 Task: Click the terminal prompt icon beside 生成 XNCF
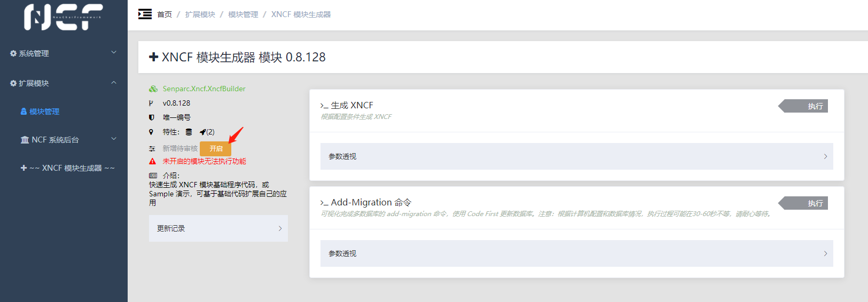[x=324, y=106]
